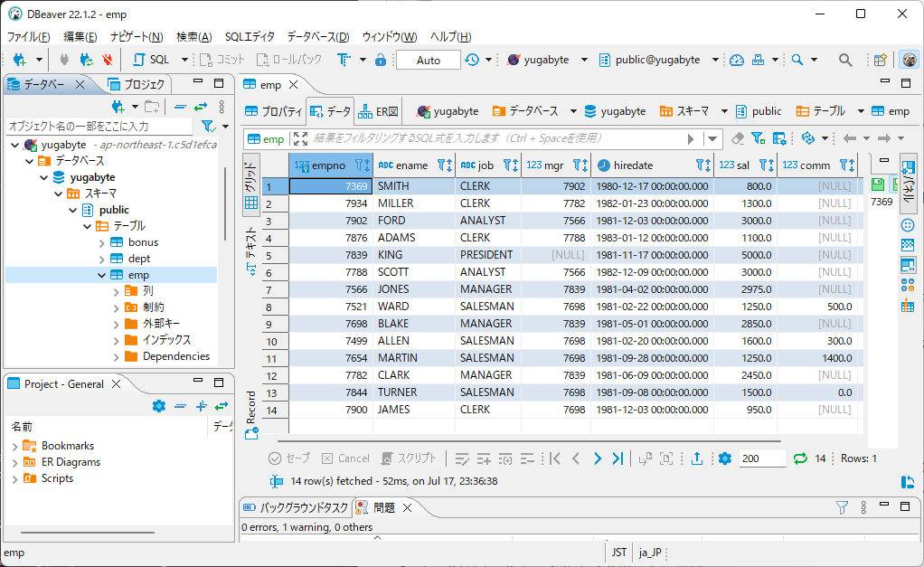
Task: Open the ファイル(F) menu
Action: (28, 36)
